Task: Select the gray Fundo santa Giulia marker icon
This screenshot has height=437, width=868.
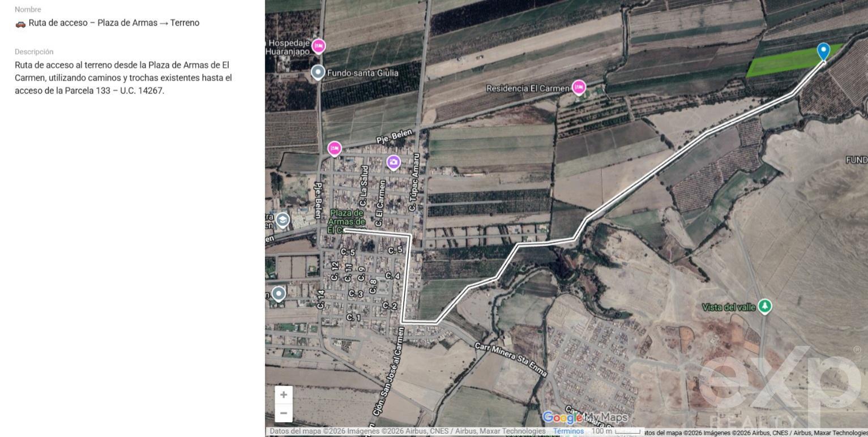Action: pos(318,72)
